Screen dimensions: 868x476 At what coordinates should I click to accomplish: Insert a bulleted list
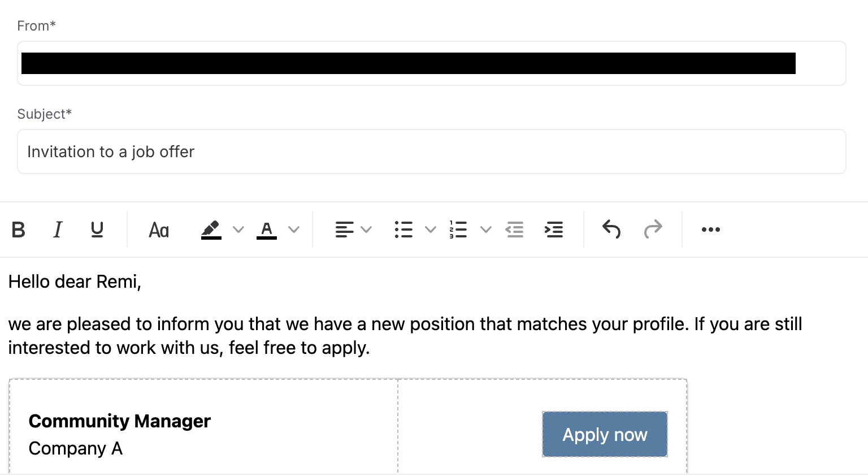403,230
